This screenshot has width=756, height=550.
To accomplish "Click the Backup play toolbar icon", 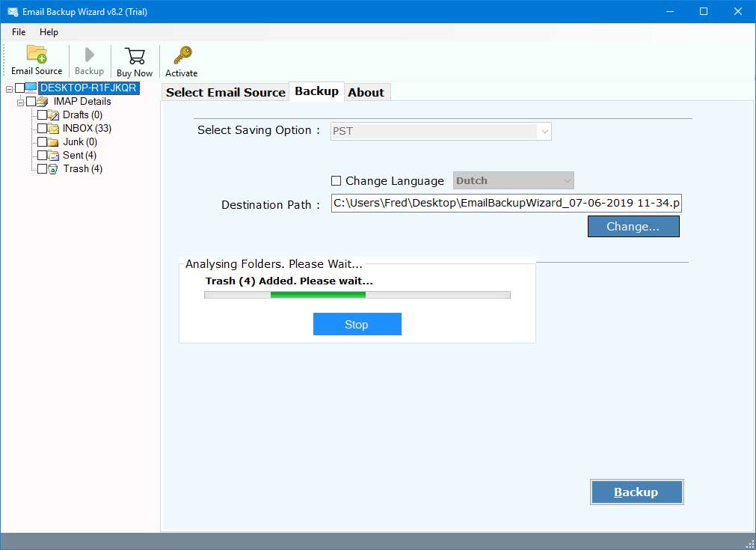I will point(89,55).
